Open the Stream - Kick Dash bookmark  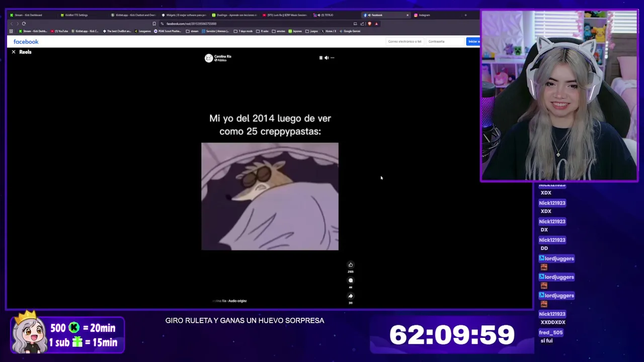tap(33, 31)
